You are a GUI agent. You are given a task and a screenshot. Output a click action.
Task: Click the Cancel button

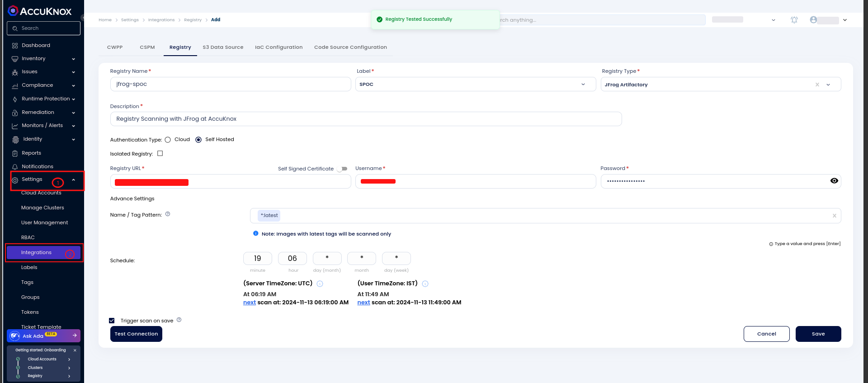[x=767, y=334]
